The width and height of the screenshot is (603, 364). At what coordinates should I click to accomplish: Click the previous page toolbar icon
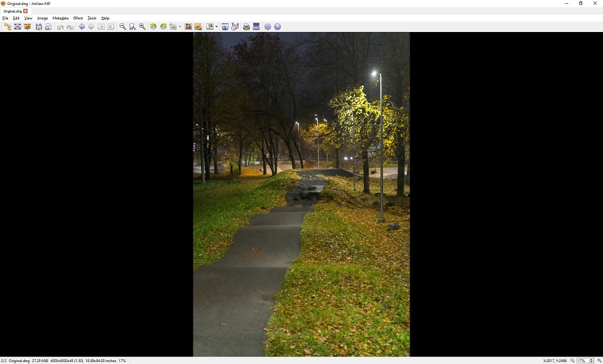101,26
